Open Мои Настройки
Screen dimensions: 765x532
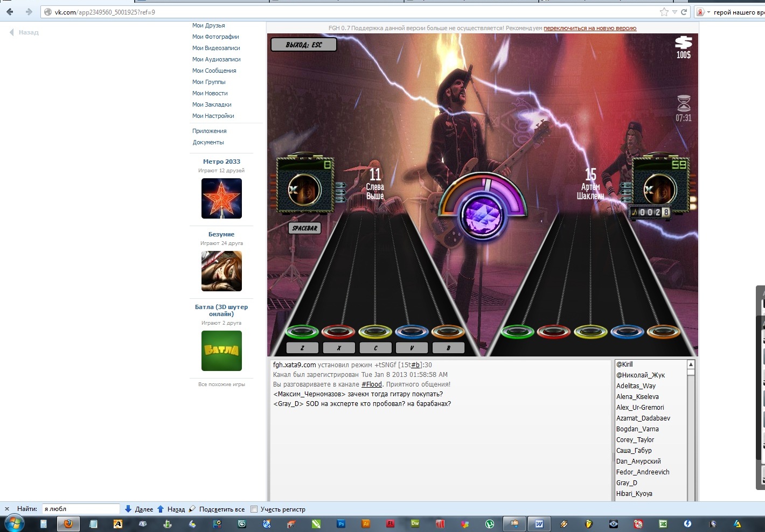pos(213,116)
